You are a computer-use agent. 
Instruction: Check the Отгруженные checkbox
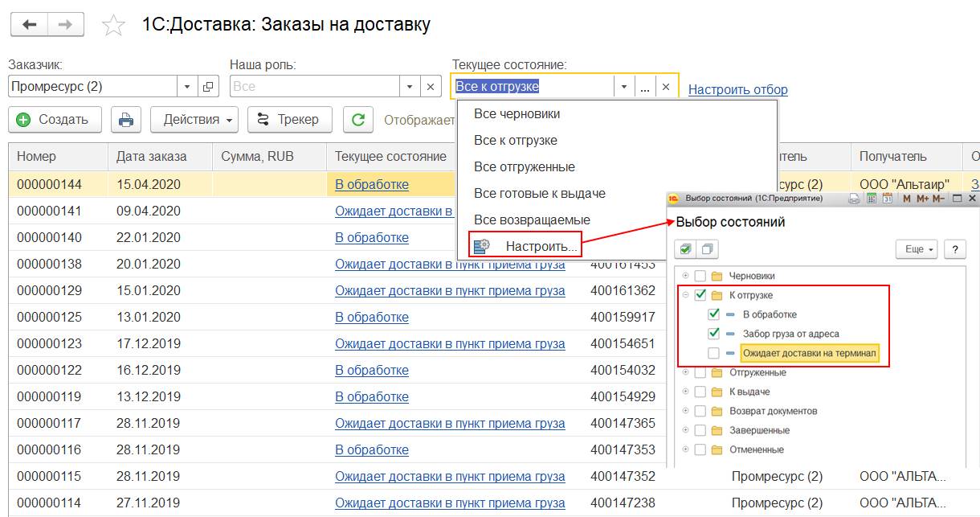point(700,372)
